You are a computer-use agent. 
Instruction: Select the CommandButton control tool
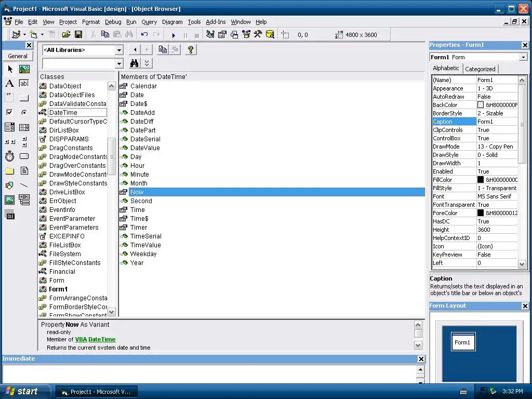(24, 98)
